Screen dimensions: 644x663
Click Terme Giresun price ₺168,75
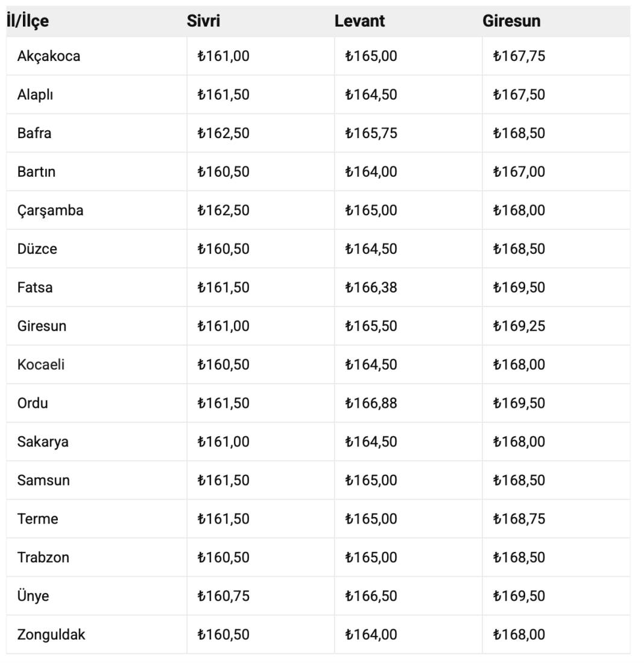tap(519, 518)
